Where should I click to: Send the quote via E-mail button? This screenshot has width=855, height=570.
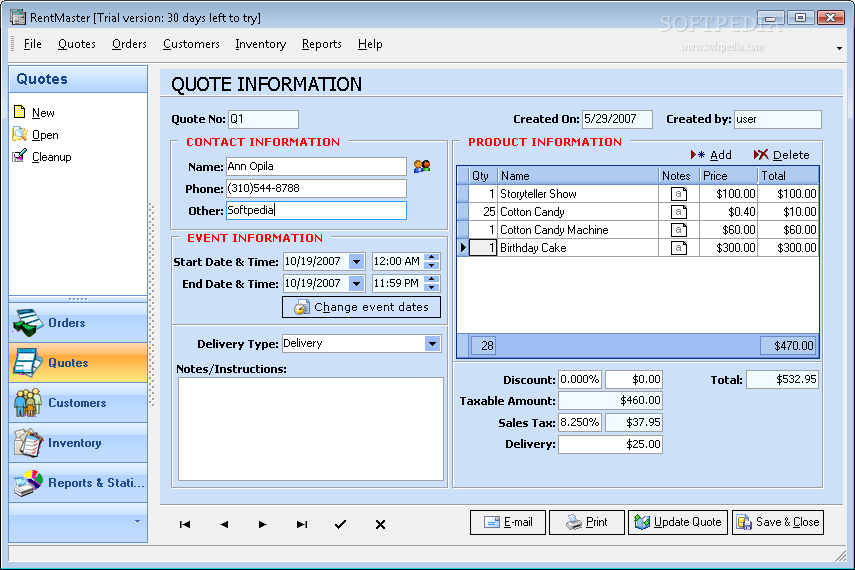[508, 523]
